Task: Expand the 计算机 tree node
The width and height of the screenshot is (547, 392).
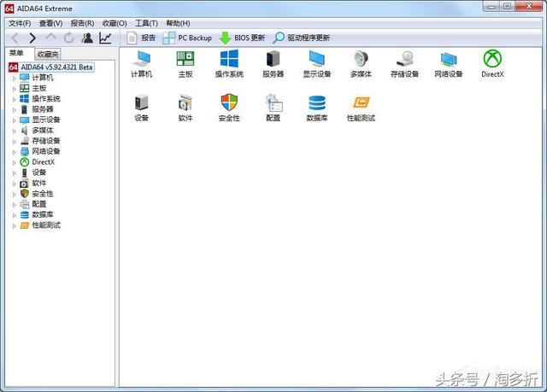Action: (14, 78)
